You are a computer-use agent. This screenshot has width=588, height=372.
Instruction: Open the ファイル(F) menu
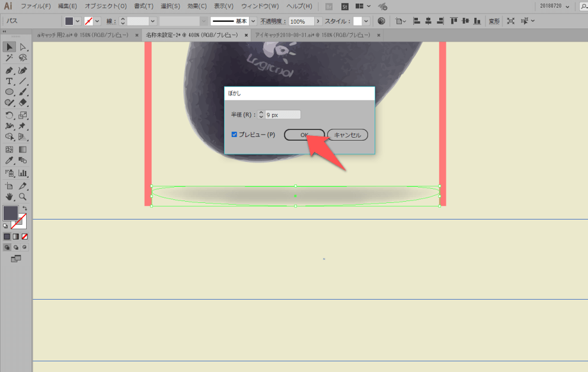(x=36, y=6)
